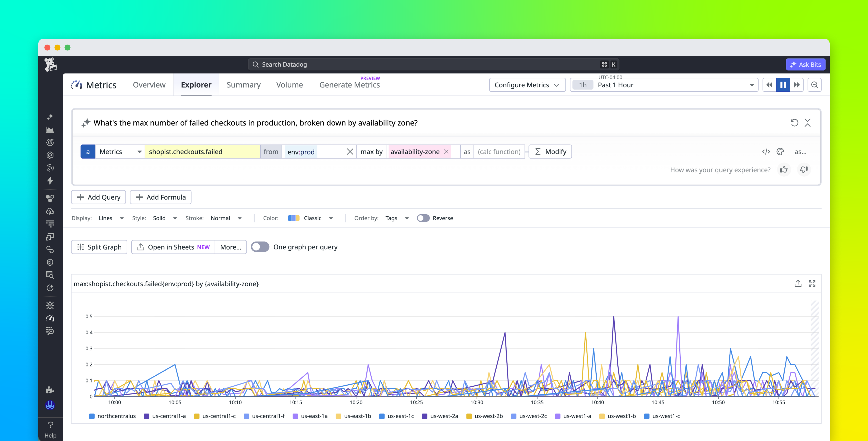Image resolution: width=868 pixels, height=441 pixels.
Task: Open the Color Classic dropdown
Action: 311,218
